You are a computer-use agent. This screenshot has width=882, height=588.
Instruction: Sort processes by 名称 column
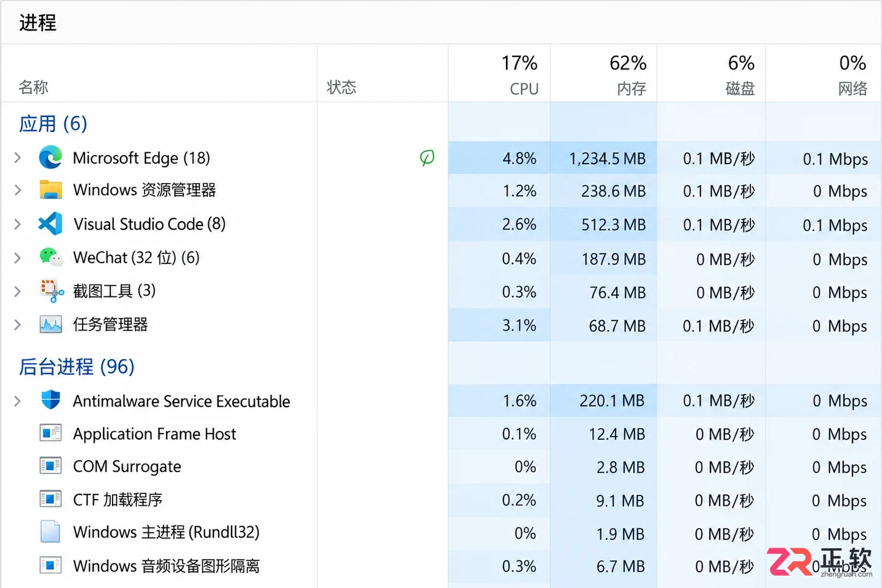point(34,88)
